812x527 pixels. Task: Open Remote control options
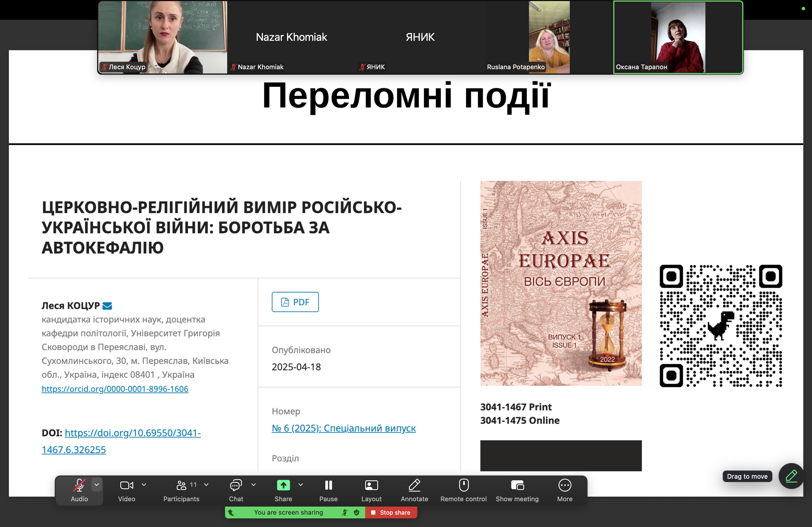(464, 485)
